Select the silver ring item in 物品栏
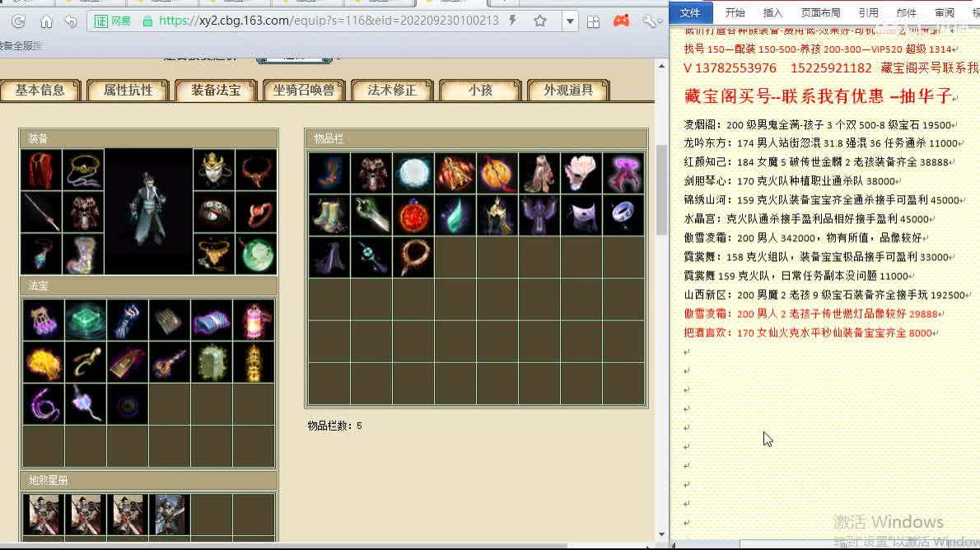 pyautogui.click(x=623, y=215)
